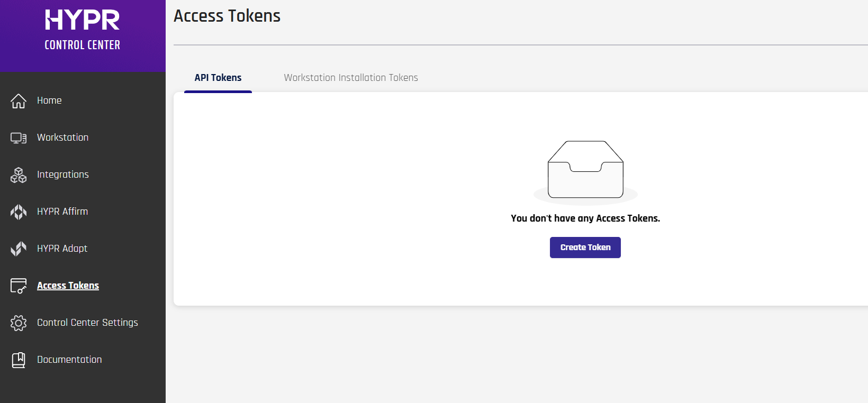Screen dimensions: 868x403
Task: Go to Home in sidebar
Action: [x=49, y=100]
